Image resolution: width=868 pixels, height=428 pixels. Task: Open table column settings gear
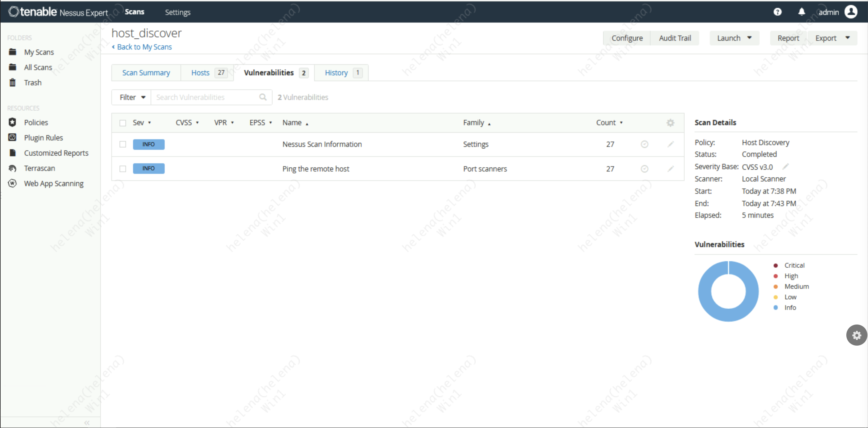tap(670, 123)
